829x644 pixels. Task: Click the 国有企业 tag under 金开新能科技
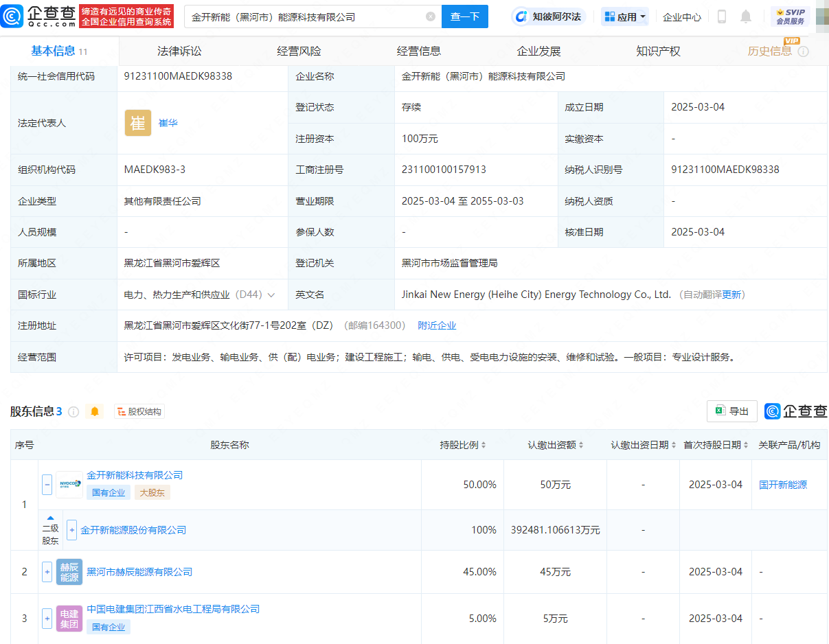click(109, 492)
